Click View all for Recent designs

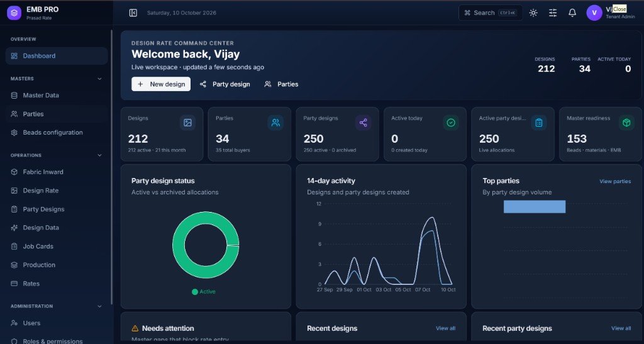446,328
